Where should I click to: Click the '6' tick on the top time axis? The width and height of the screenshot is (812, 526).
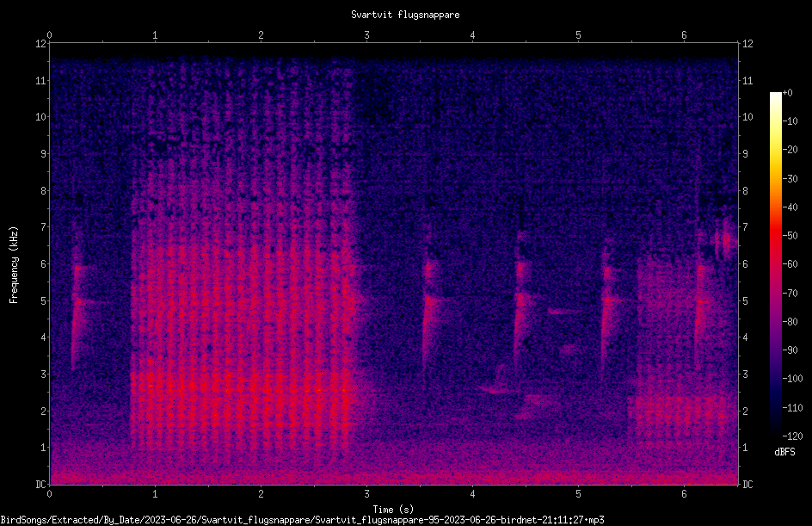pyautogui.click(x=684, y=35)
